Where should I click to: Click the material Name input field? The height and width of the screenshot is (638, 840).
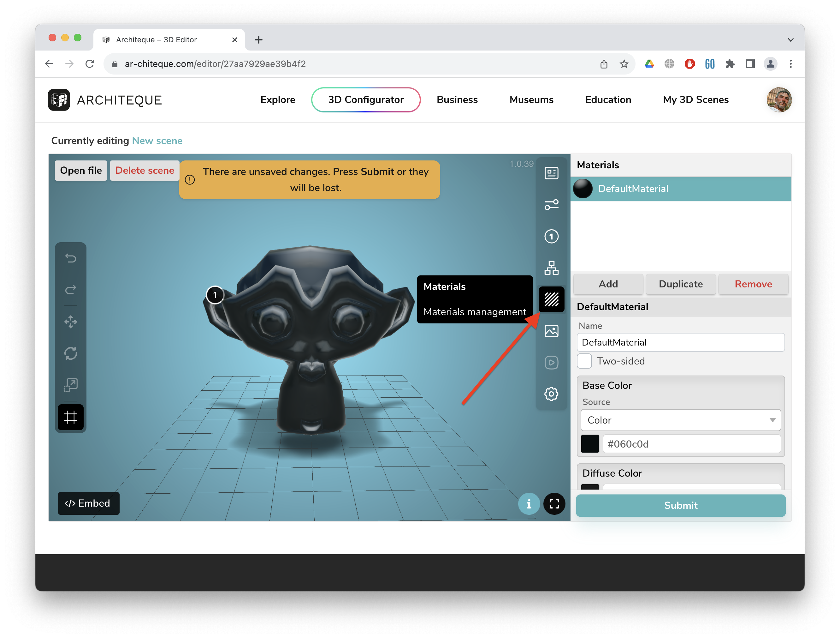point(680,342)
